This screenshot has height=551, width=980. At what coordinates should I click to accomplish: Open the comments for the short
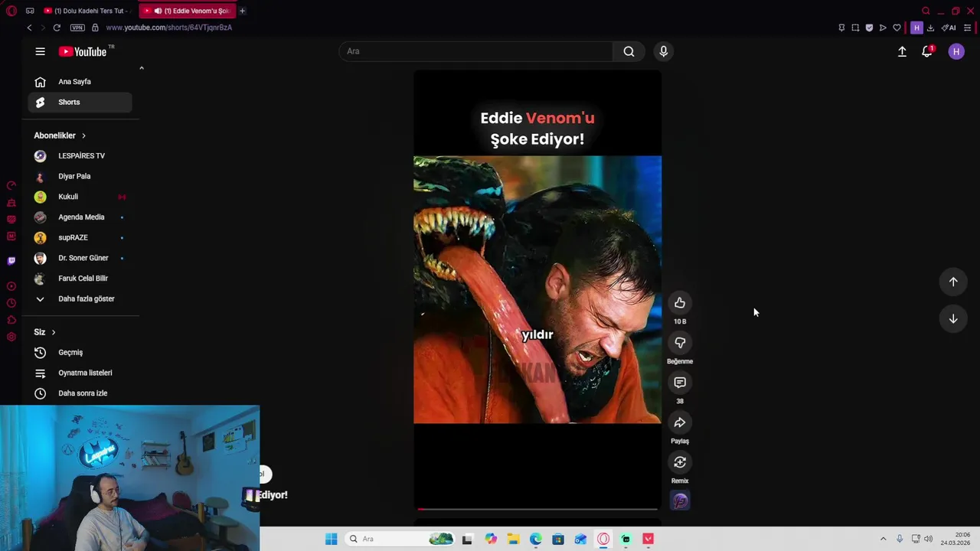(x=680, y=383)
